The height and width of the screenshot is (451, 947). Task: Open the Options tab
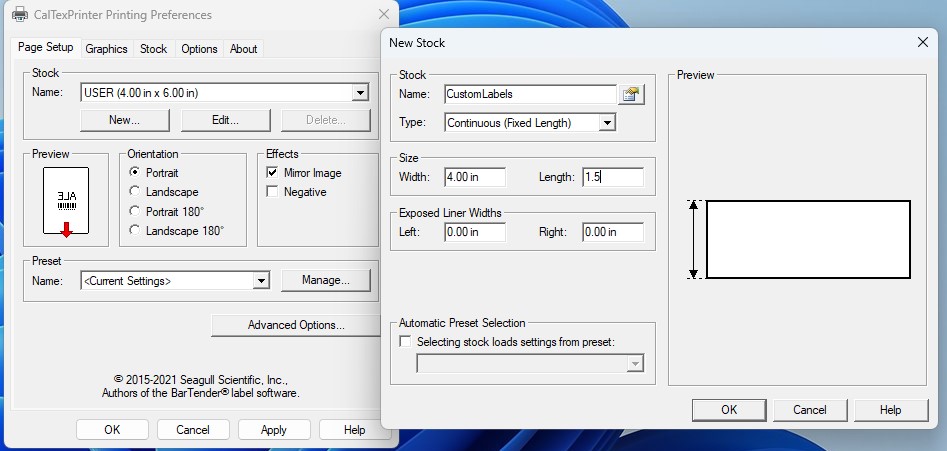coord(199,48)
